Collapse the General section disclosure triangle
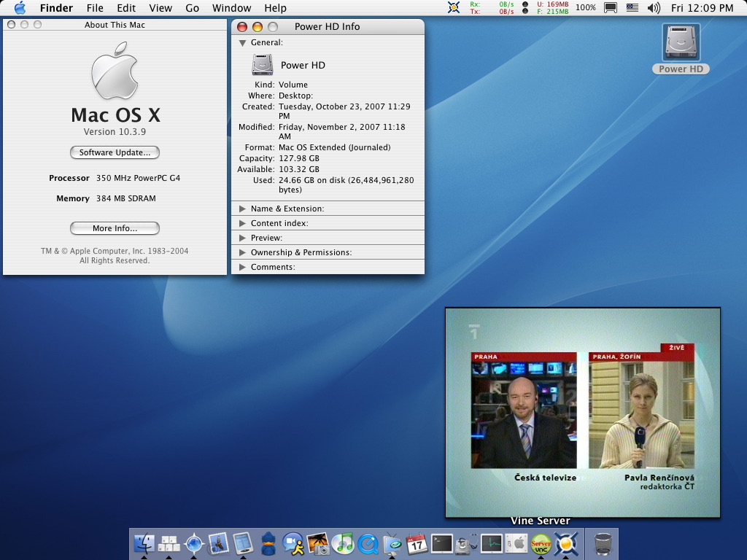747x560 pixels. tap(243, 43)
